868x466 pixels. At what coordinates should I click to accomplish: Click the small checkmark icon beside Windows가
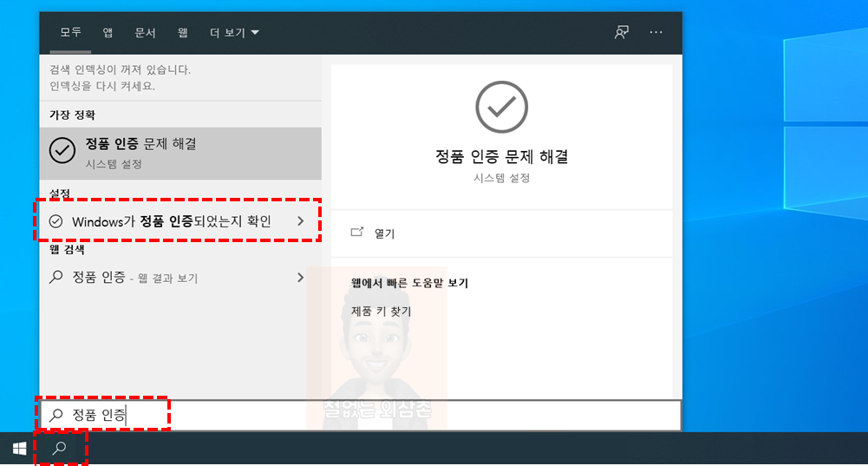[55, 221]
